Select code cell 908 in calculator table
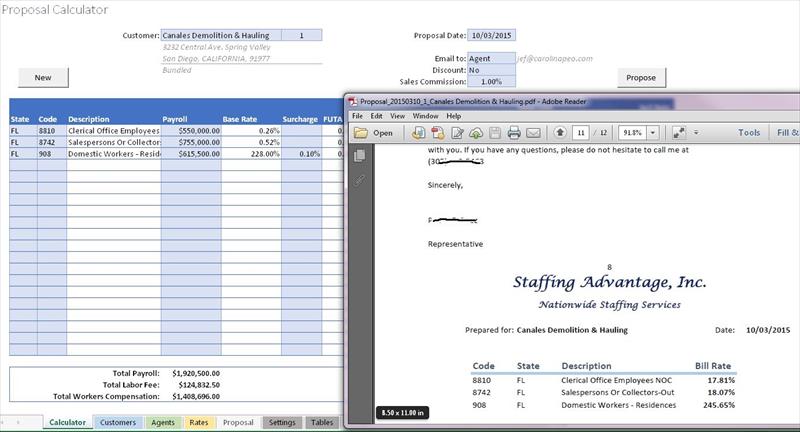Screen dimensions: 800x432 point(52,154)
